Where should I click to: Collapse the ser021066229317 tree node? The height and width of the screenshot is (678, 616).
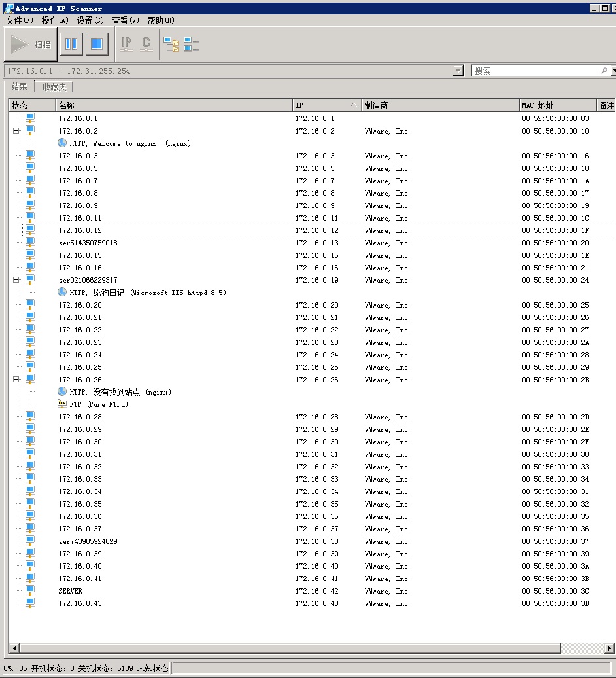pos(16,279)
